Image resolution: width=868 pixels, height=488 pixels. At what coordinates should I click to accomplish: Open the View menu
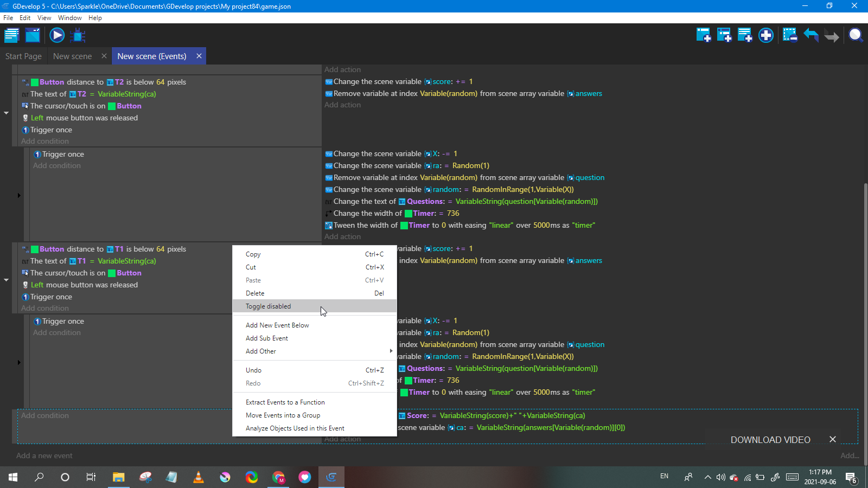tap(44, 18)
